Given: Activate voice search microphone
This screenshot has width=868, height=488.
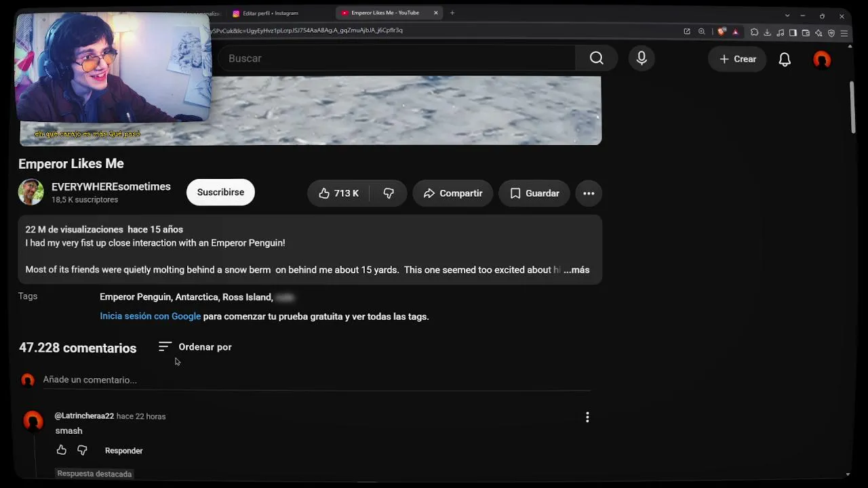Looking at the screenshot, I should [642, 58].
